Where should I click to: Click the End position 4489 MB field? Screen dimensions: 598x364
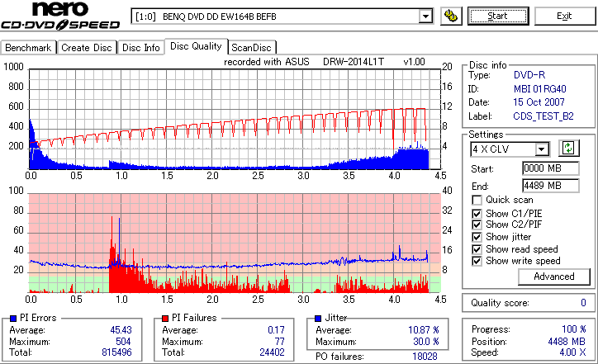550,186
